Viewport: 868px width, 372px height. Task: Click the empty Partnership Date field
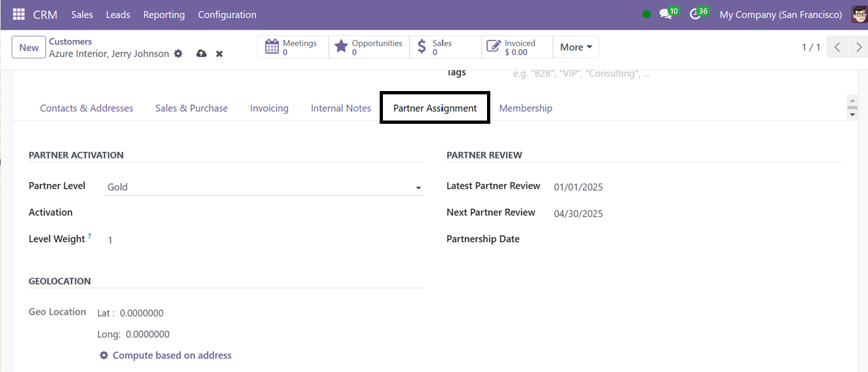[x=697, y=239]
